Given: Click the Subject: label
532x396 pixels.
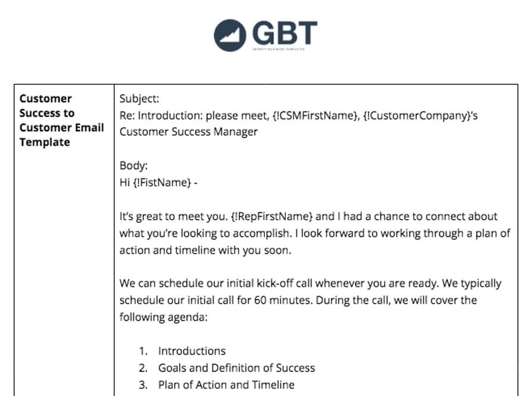Looking at the screenshot, I should click(139, 99).
